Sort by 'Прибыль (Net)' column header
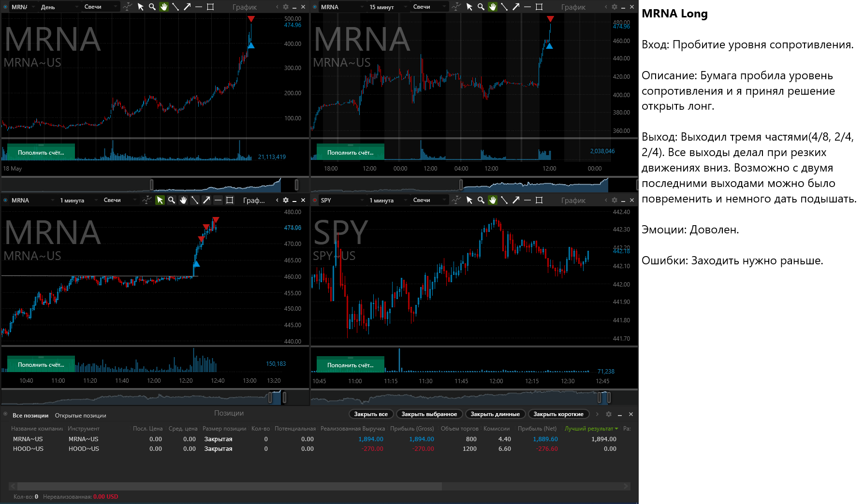This screenshot has width=864, height=504. click(x=537, y=429)
